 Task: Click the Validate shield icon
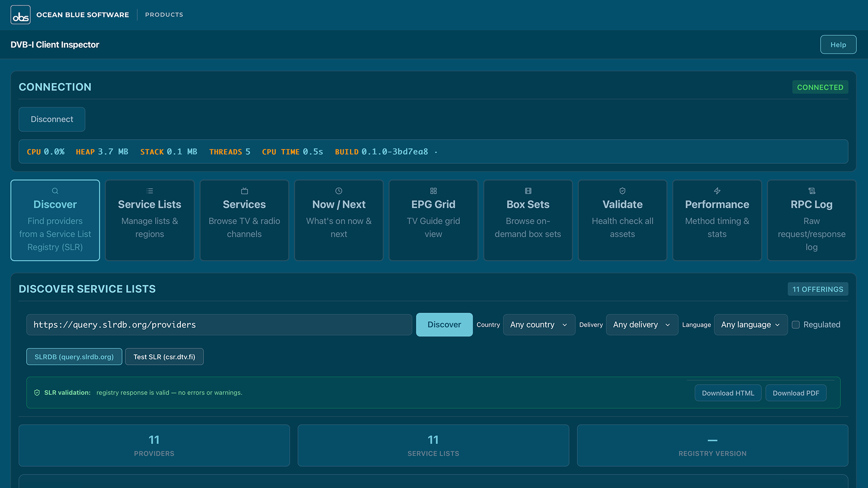623,191
